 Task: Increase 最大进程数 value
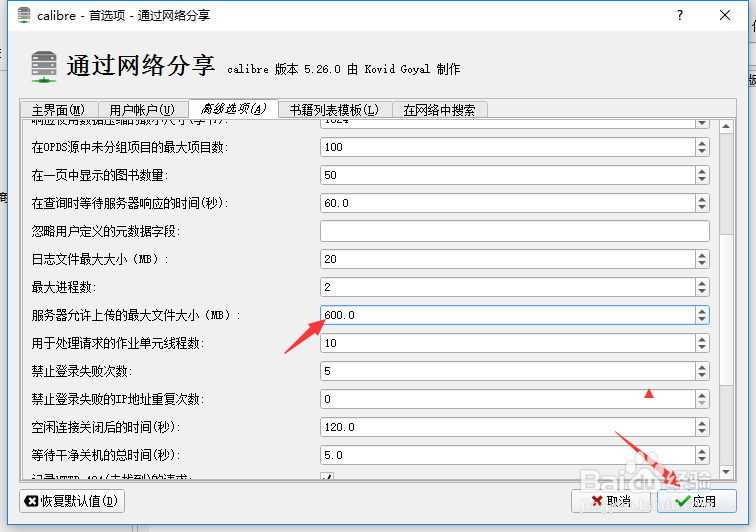click(702, 283)
